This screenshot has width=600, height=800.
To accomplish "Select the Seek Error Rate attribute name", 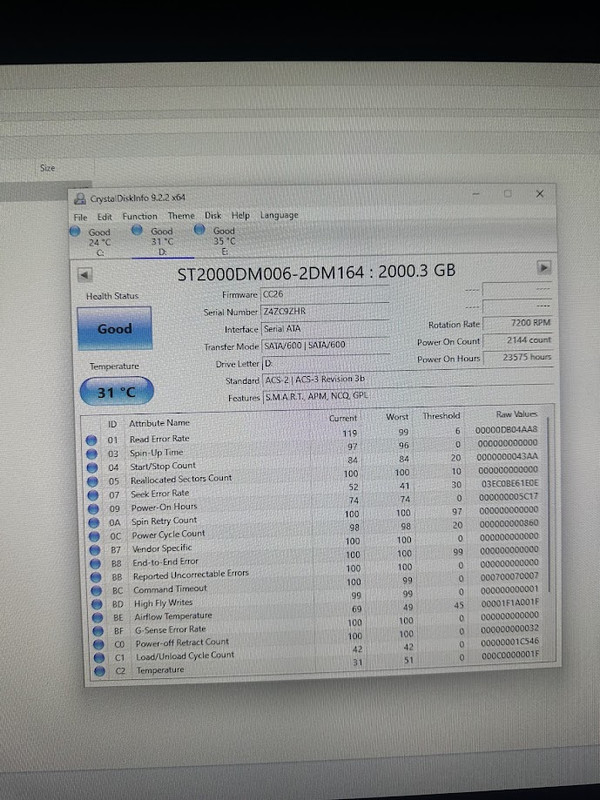I will coord(160,493).
